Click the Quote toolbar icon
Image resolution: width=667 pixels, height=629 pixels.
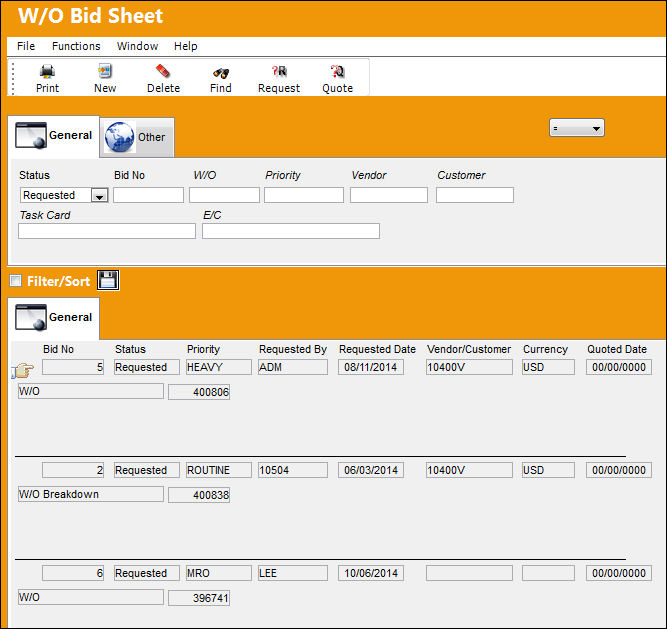pos(337,71)
